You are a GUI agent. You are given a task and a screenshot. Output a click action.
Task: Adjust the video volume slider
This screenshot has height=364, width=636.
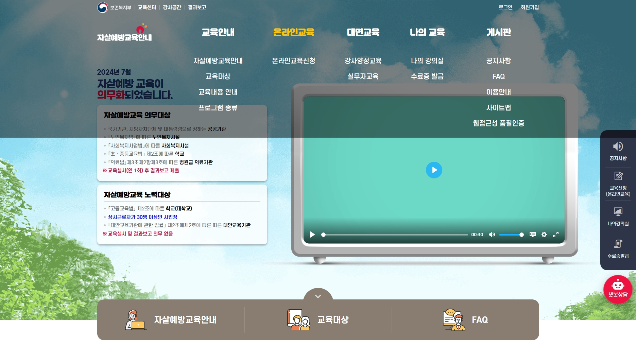(x=511, y=235)
